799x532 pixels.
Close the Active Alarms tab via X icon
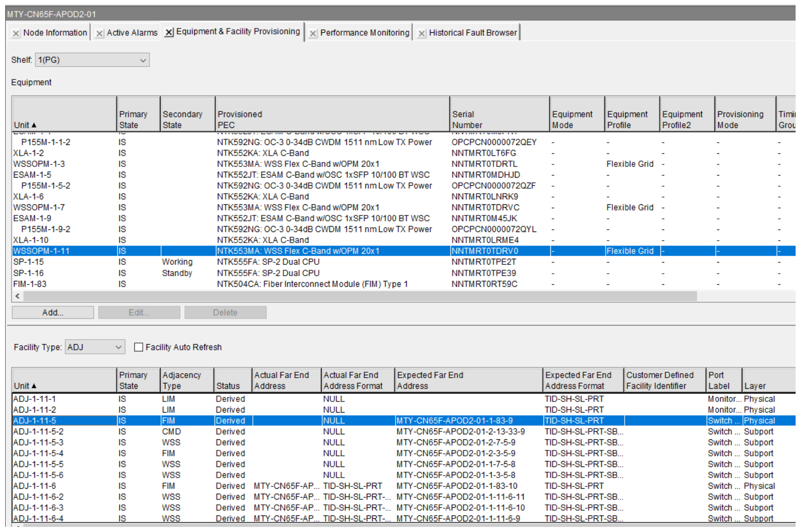99,33
